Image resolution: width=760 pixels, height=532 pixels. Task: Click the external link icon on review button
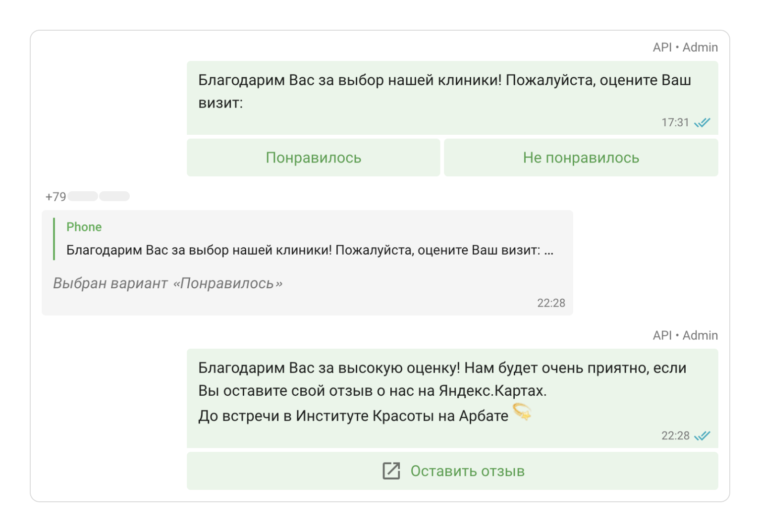coord(391,471)
